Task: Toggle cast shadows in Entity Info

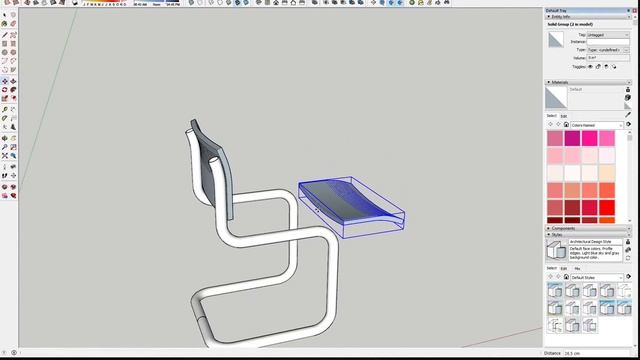Action: [x=613, y=67]
